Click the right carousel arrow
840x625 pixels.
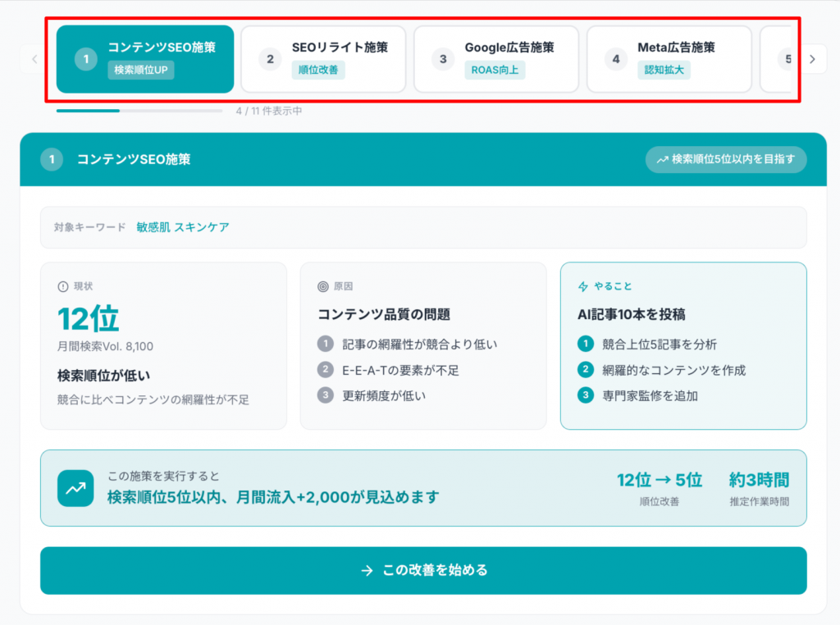pyautogui.click(x=812, y=59)
